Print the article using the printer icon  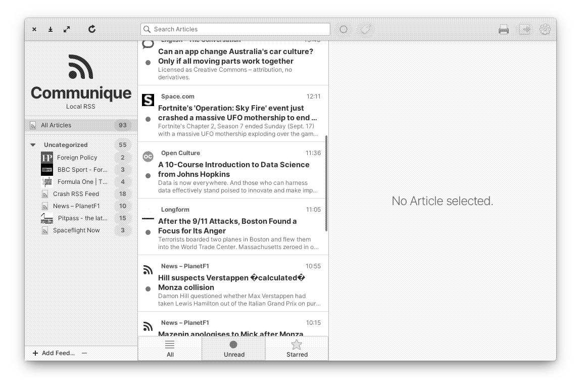(504, 29)
